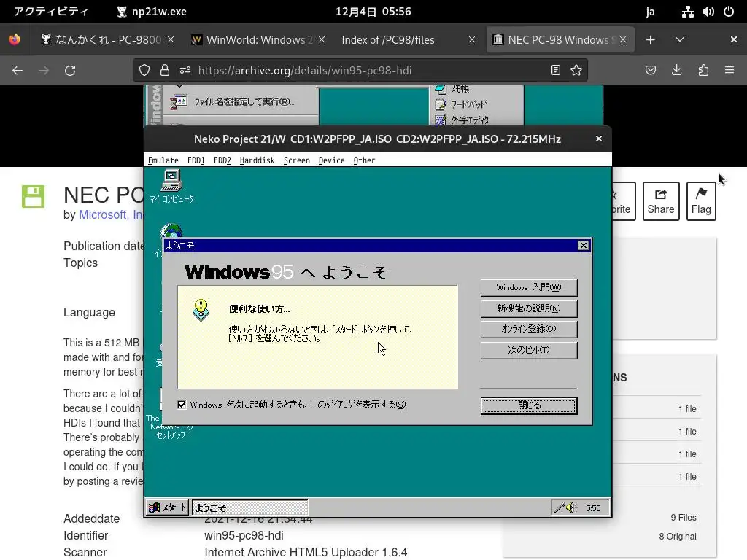747x560 pixels.
Task: Click the Flag button on archive.org
Action: [701, 201]
